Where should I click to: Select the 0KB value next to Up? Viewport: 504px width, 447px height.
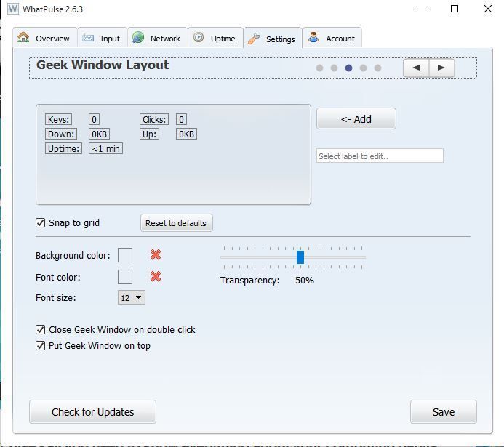point(186,134)
